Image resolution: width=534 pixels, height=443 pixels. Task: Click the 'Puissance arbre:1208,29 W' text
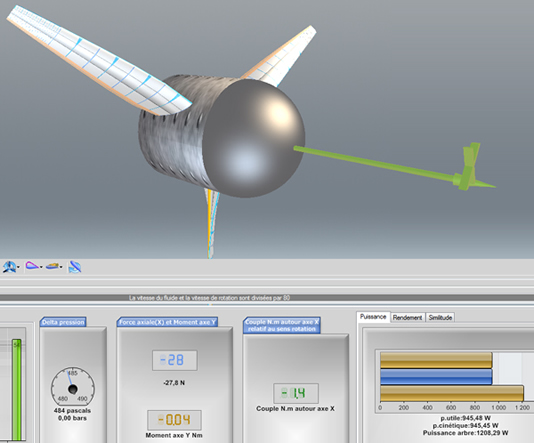pyautogui.click(x=466, y=433)
